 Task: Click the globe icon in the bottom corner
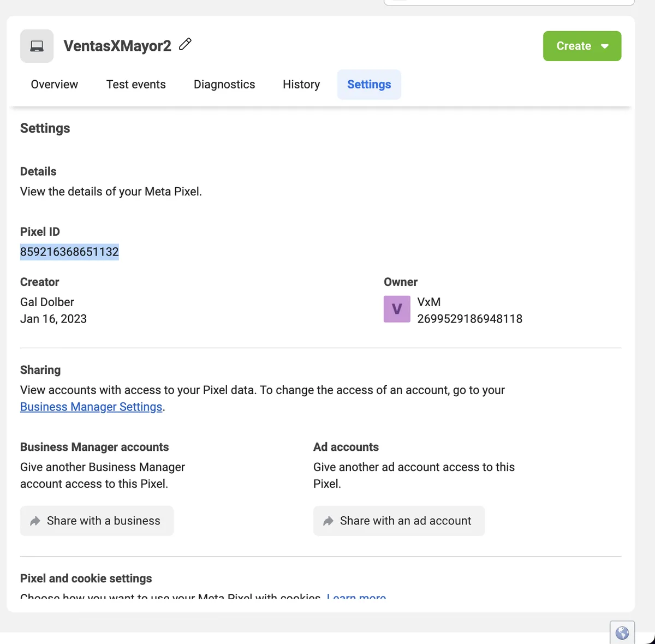622,633
